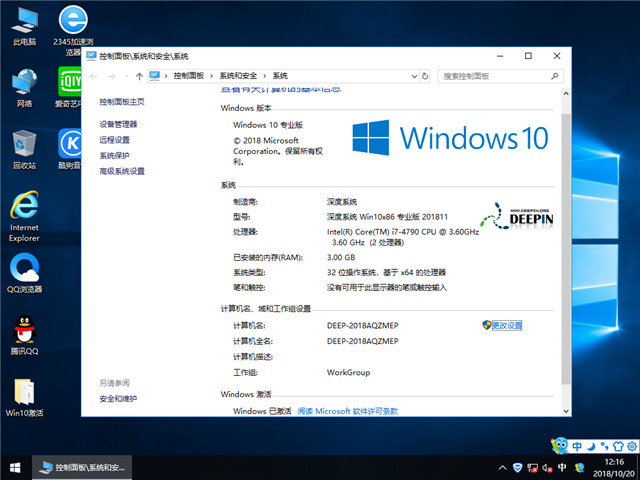Click the vertical scrollbar thumb

coord(566,249)
